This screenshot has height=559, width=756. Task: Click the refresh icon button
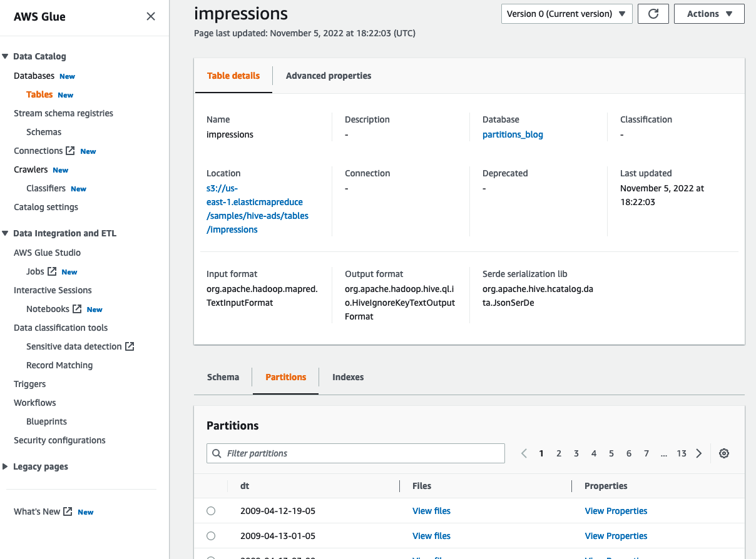[x=653, y=14]
